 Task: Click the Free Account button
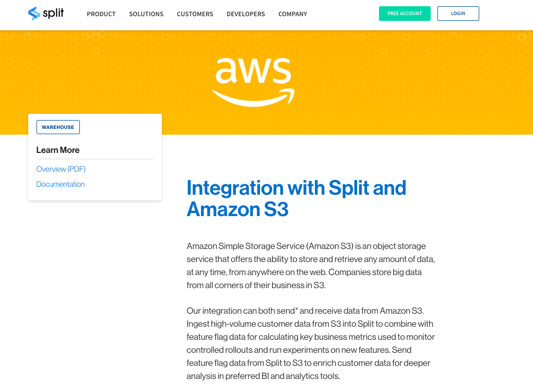405,14
